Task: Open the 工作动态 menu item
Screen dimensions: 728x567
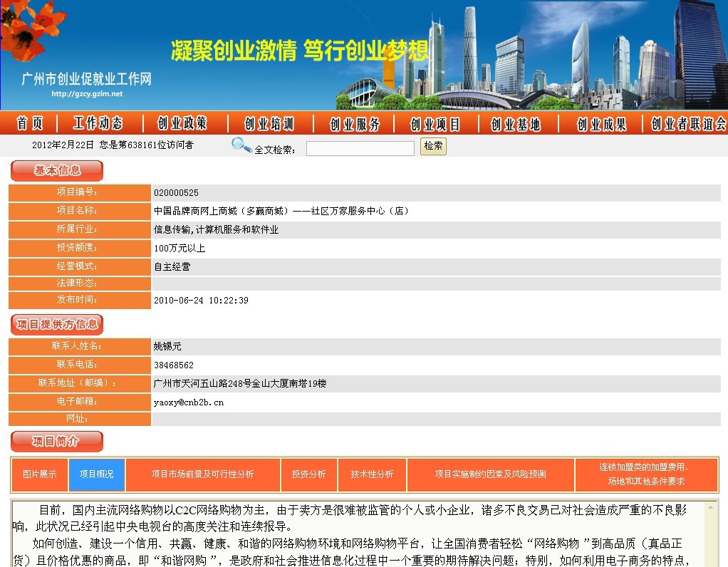Action: point(98,124)
